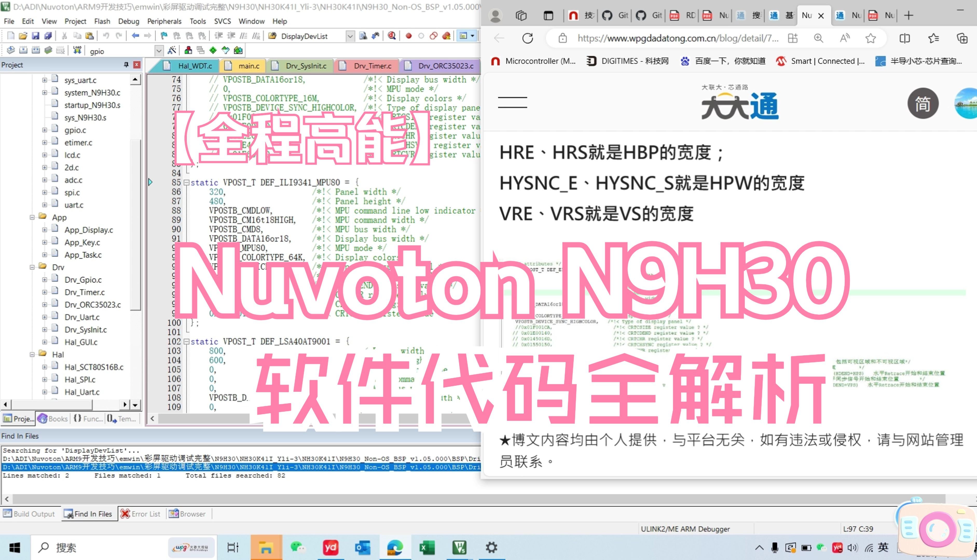Start debug session icon
The image size is (977, 560).
[x=392, y=36]
